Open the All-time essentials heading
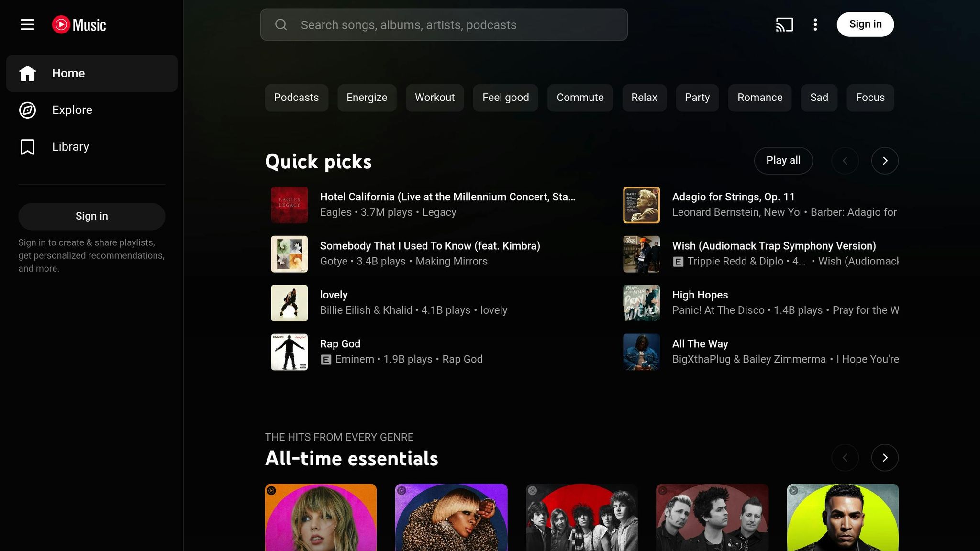980x551 pixels. pos(351,458)
